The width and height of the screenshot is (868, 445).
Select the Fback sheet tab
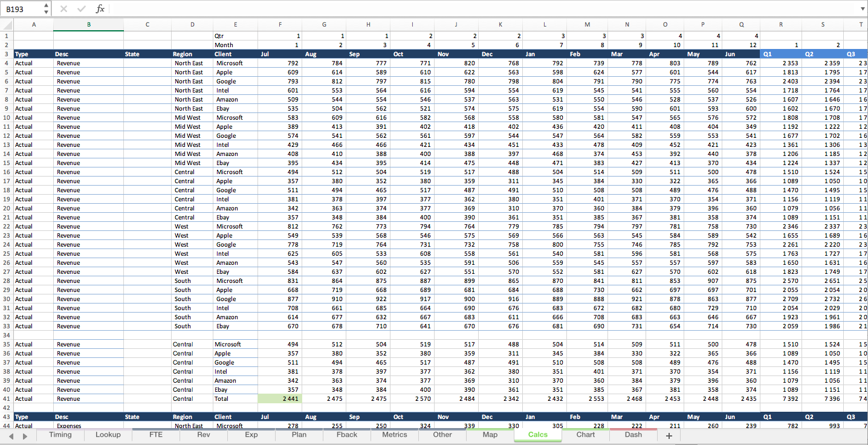[347, 435]
